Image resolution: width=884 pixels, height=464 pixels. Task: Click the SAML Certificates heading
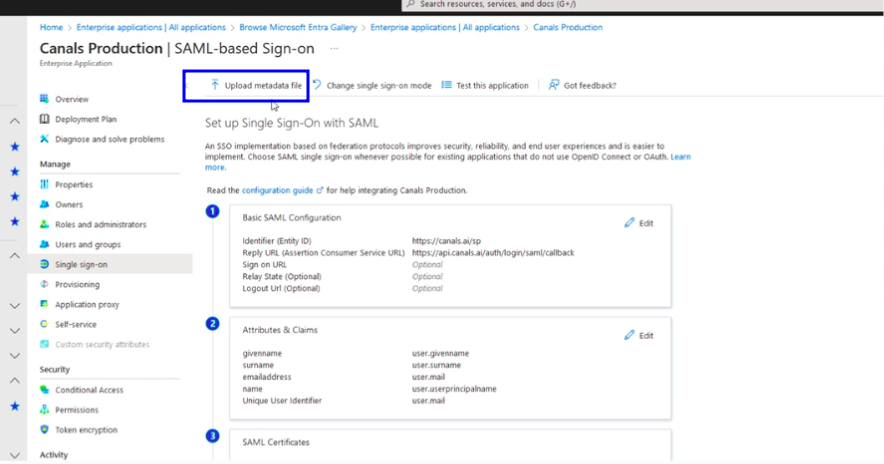276,442
